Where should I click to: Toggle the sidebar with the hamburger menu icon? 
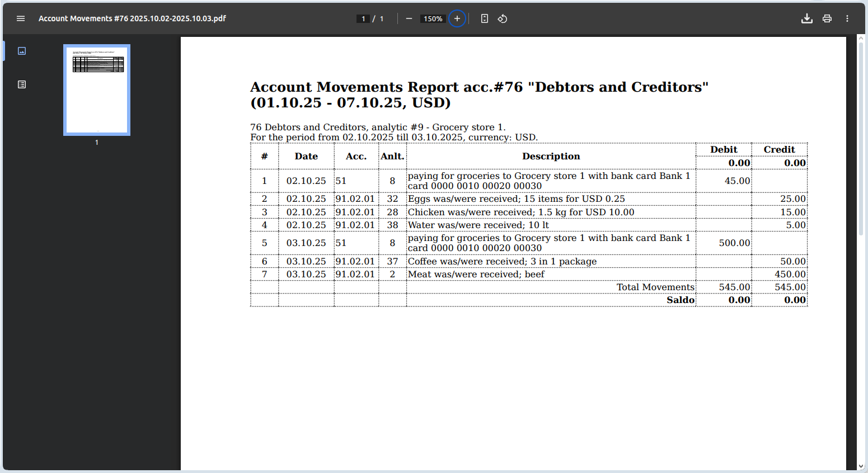click(x=21, y=18)
